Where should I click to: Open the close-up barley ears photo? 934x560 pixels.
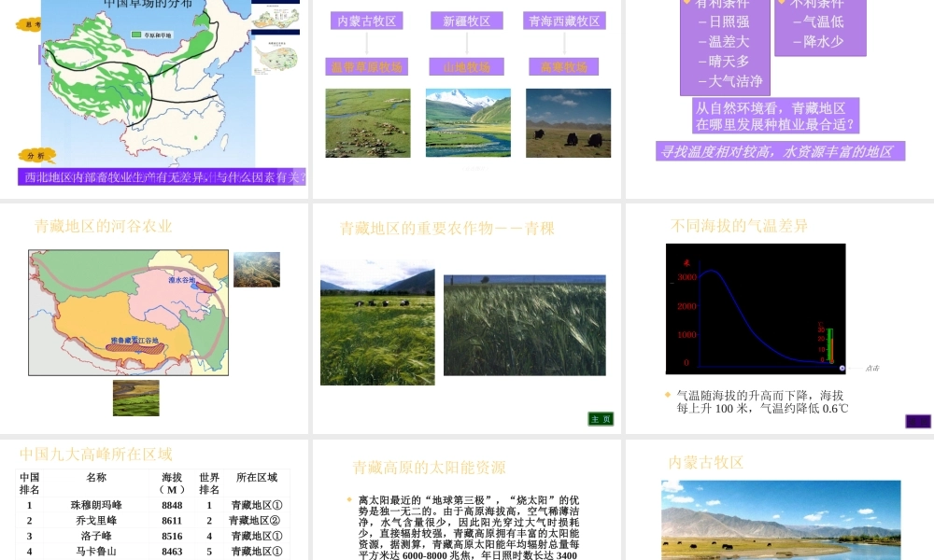[525, 326]
